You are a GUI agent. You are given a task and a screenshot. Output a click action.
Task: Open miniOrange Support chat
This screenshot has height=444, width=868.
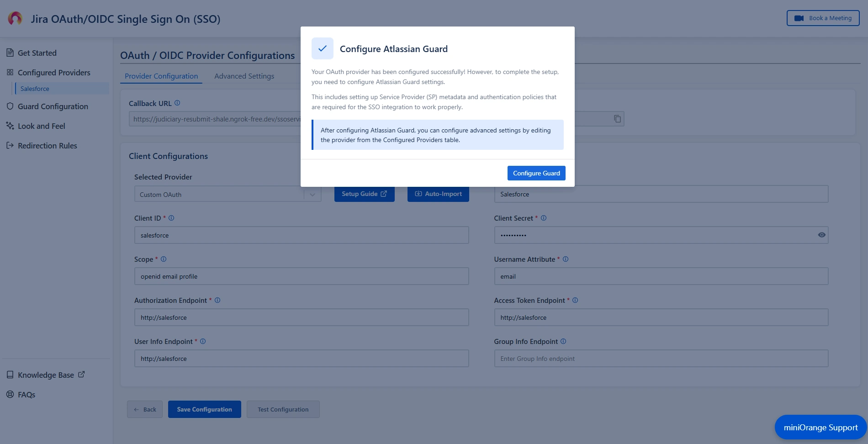(820, 428)
